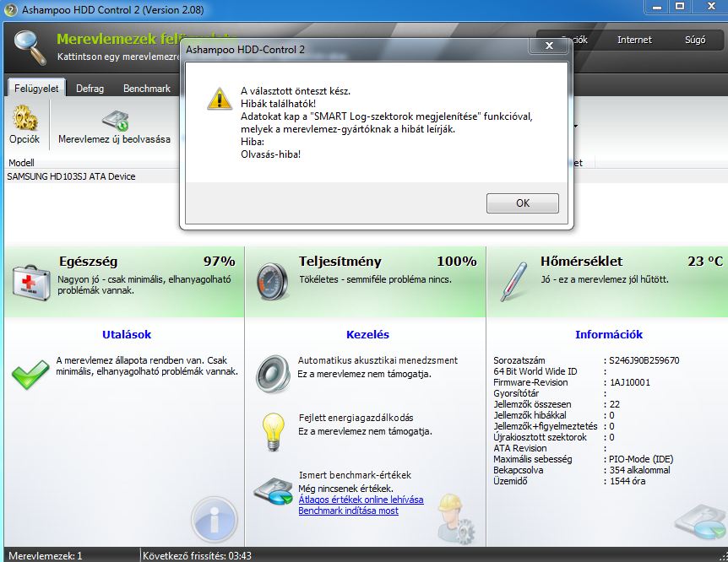
Task: Click the Kezelés section heading
Action: tap(367, 335)
